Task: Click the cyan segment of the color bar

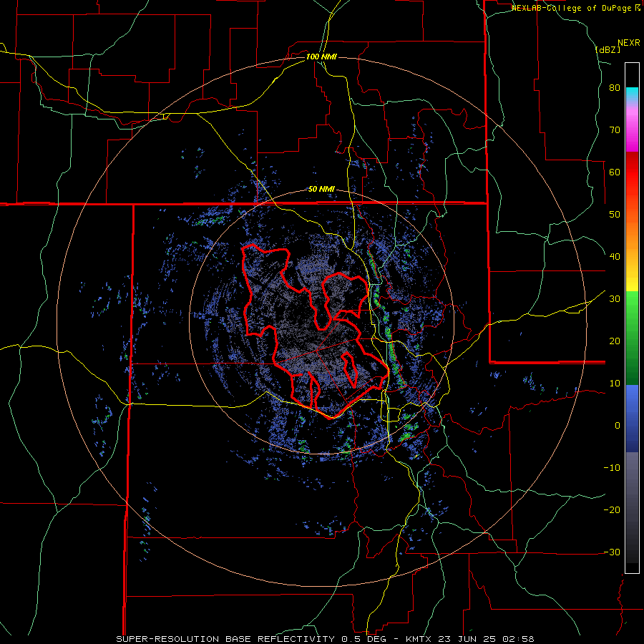Action: click(632, 93)
